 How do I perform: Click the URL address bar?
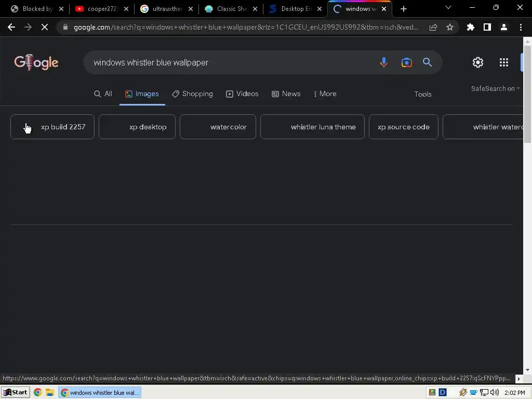246,27
